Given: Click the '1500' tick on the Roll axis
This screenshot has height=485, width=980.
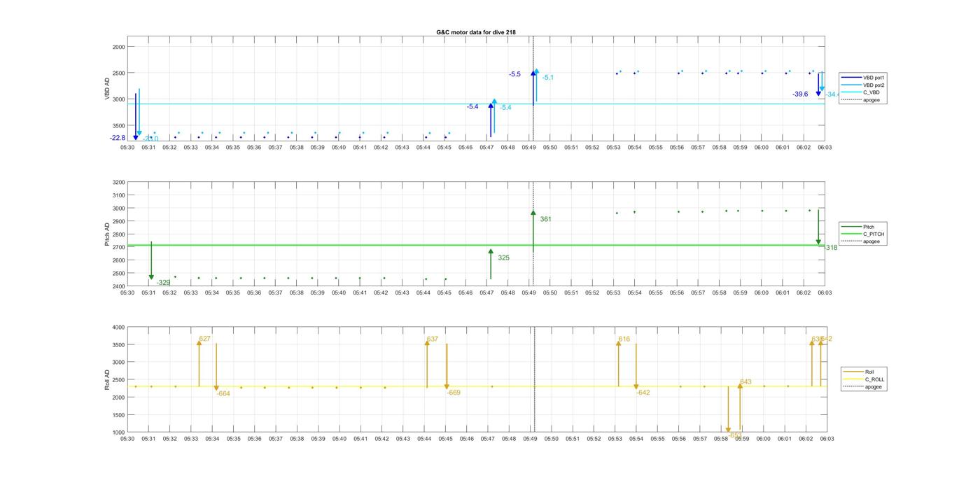Looking at the screenshot, I should 119,415.
